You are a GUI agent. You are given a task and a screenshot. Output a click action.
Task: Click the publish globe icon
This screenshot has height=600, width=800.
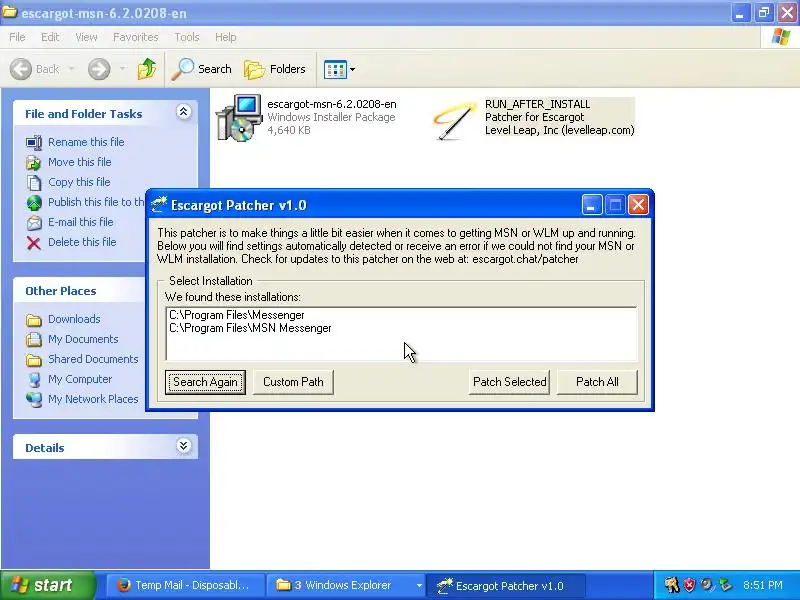[x=34, y=203]
